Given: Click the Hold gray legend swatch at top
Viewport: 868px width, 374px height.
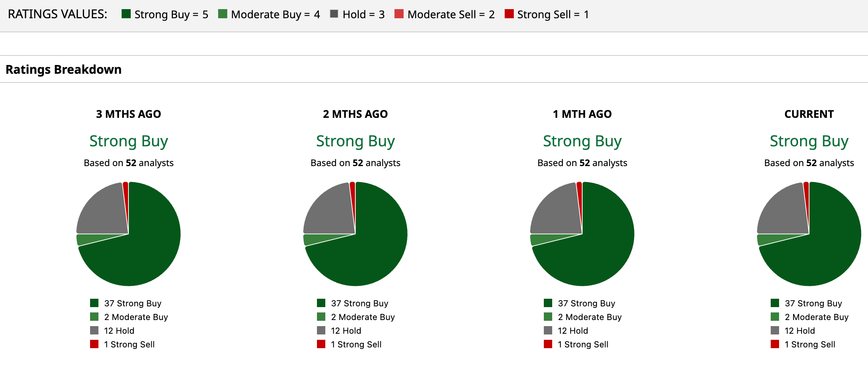Looking at the screenshot, I should [334, 14].
